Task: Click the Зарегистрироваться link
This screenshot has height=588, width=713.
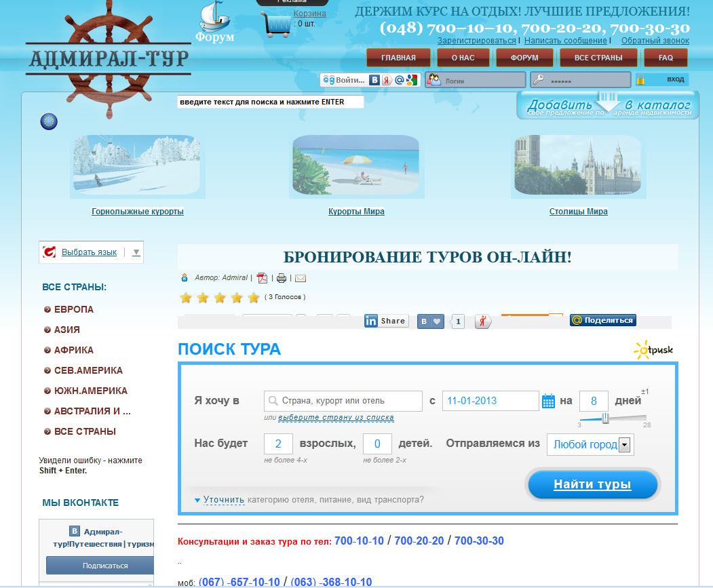Action: [x=476, y=41]
